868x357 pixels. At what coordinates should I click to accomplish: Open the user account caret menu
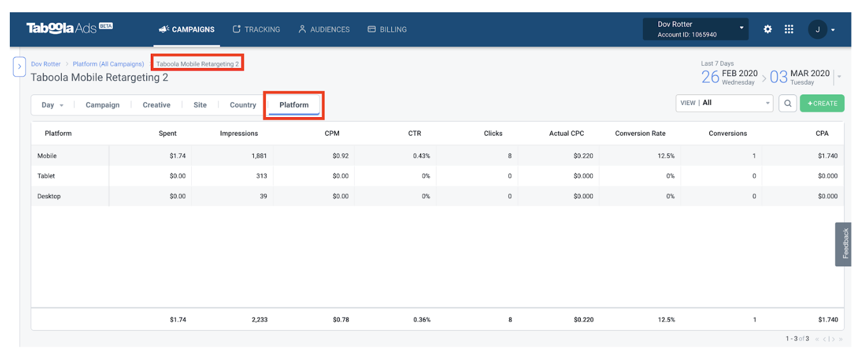(x=832, y=29)
